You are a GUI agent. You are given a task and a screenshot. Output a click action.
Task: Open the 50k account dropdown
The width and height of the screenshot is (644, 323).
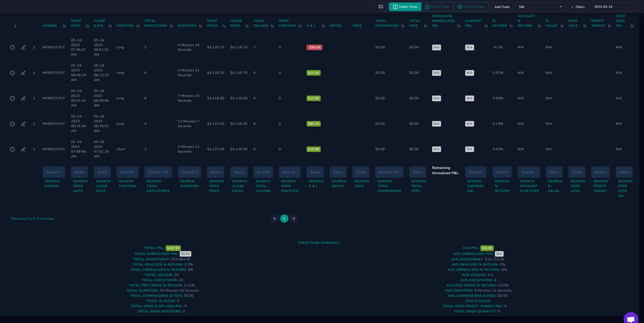coord(539,7)
